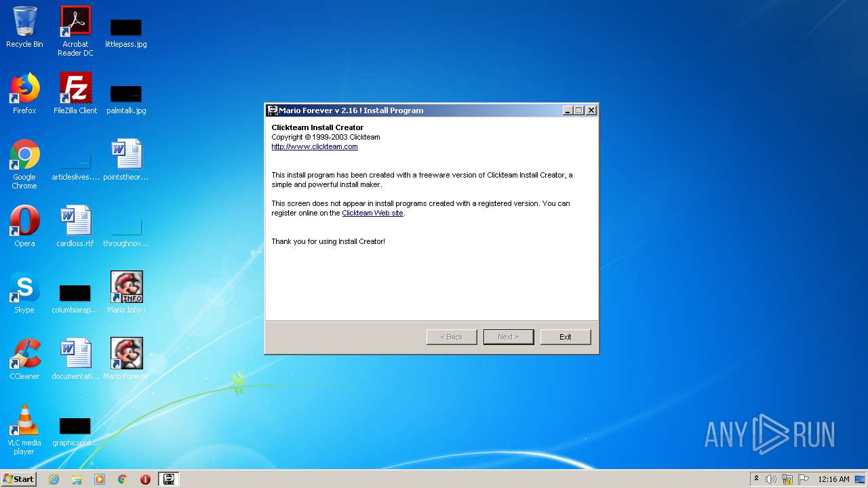The width and height of the screenshot is (868, 488).
Task: Close the Mario Forever install window
Action: pos(591,110)
